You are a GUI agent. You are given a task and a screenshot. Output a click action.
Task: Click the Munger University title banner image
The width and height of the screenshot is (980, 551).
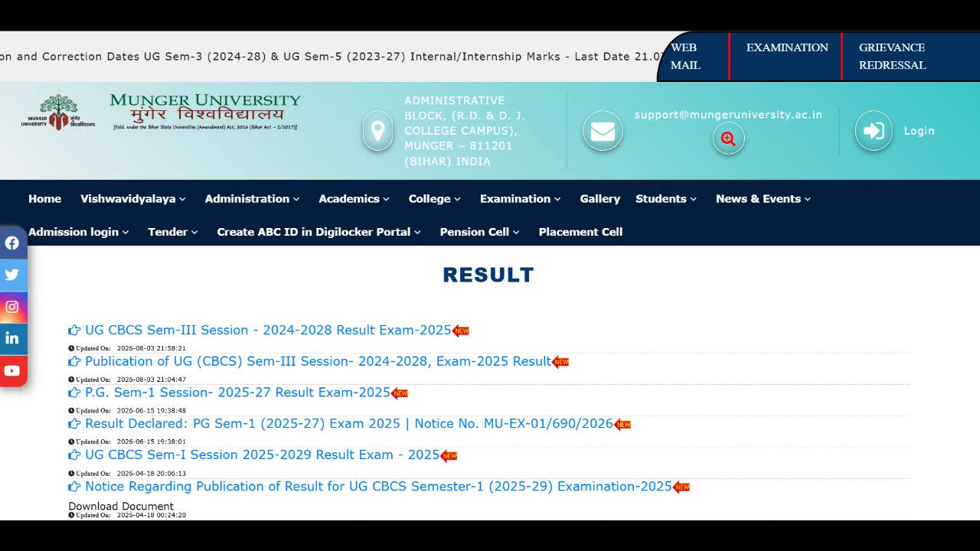point(205,112)
